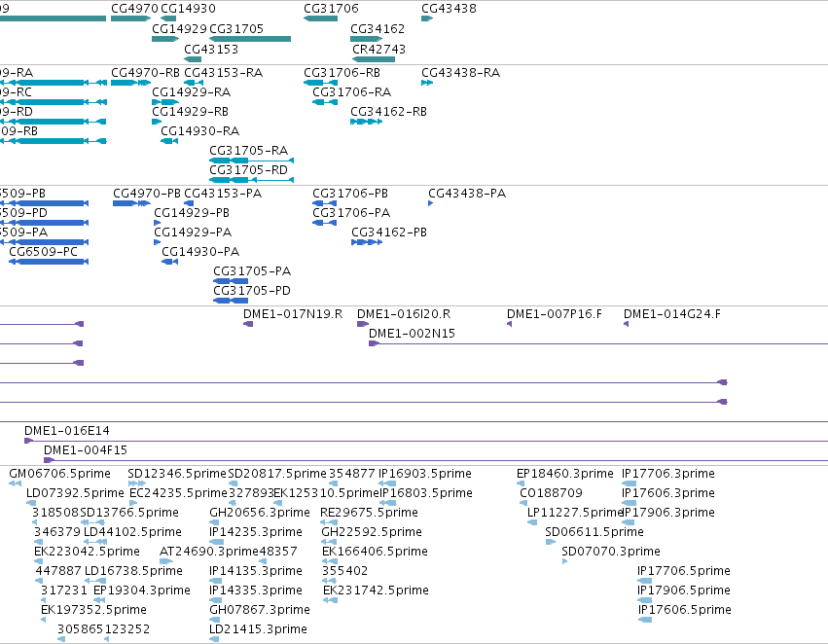This screenshot has width=828, height=644.
Task: Click EST IP16903.5prime
Action: pos(425,474)
